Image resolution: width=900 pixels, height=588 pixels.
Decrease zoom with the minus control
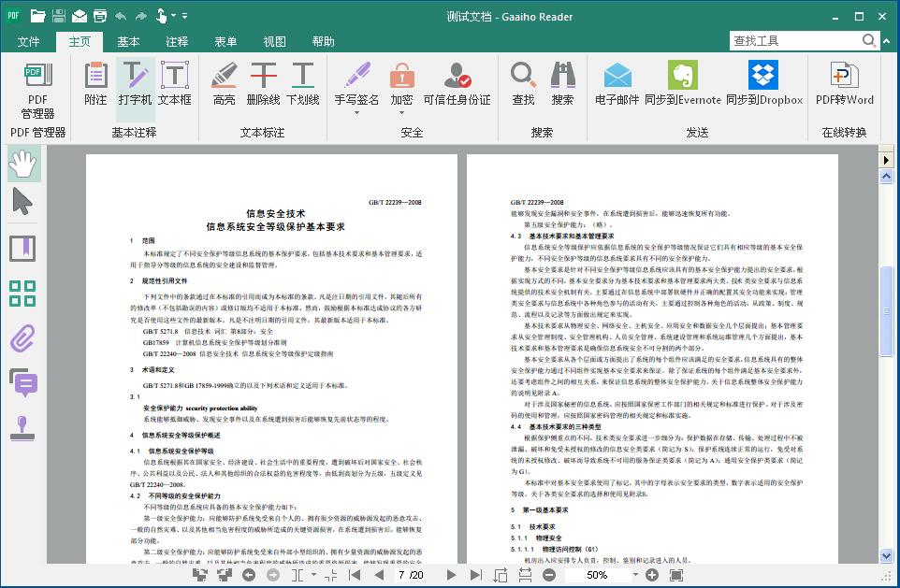point(547,576)
